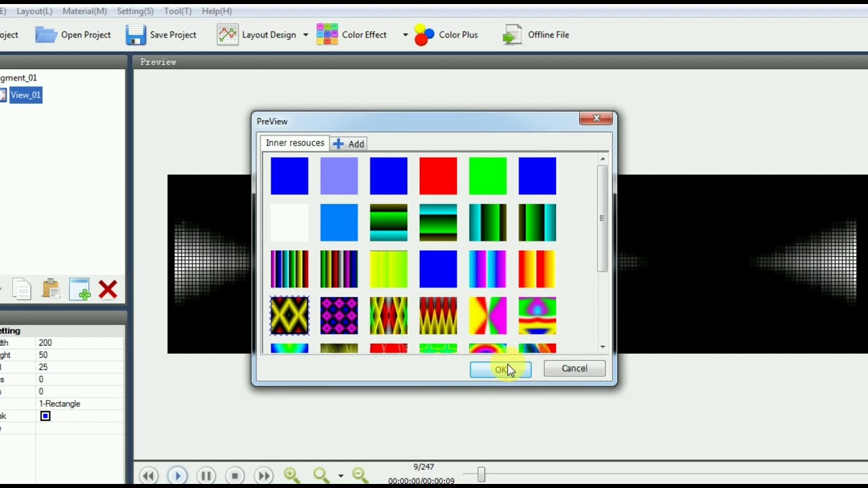
Task: Click the timeline slider handle
Action: pos(481,475)
